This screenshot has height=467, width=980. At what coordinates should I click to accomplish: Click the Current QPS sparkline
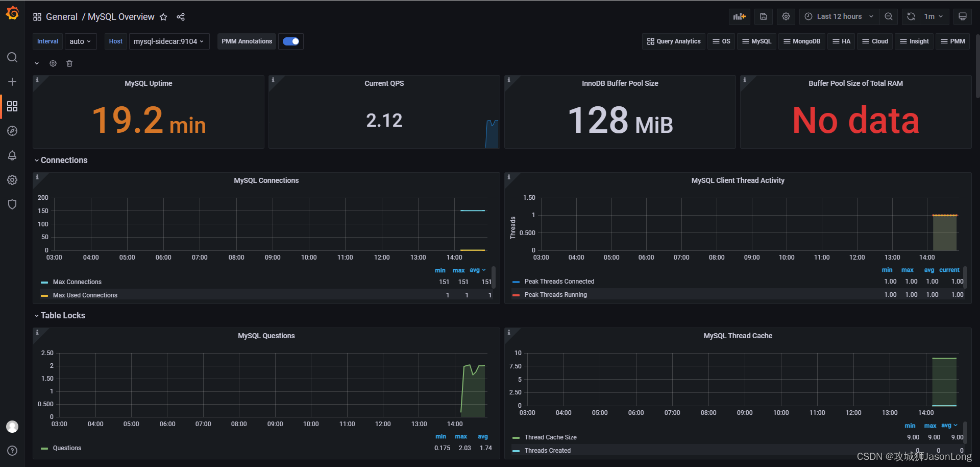tap(492, 134)
